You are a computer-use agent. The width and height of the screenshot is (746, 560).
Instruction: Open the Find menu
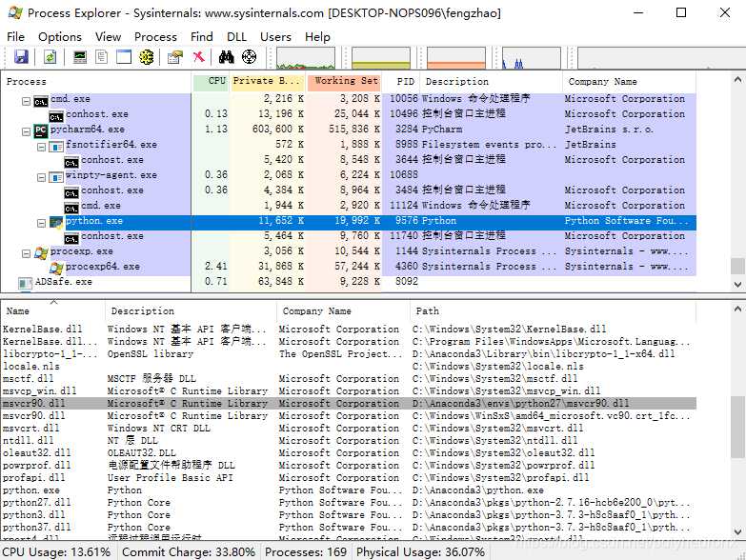[x=202, y=36]
